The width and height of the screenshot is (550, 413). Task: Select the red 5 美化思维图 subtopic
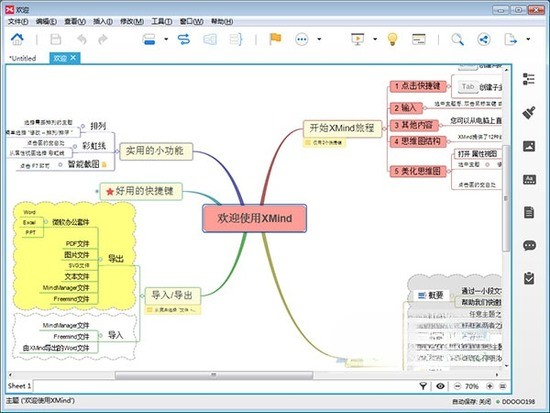418,171
